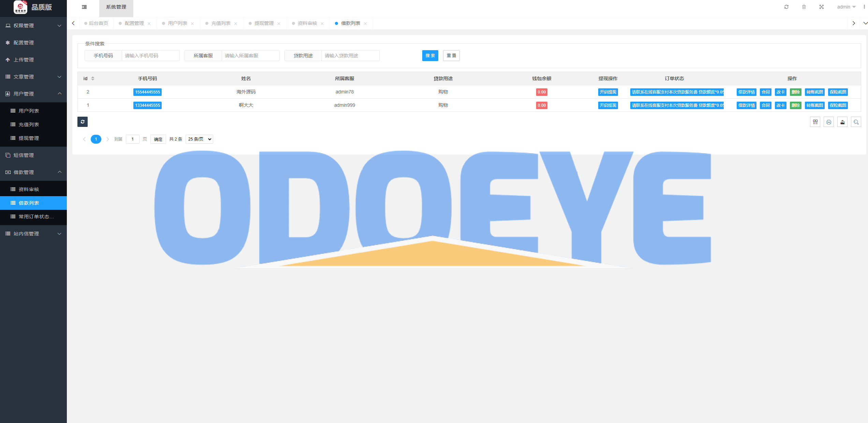Open the 系统管理 top menu
868x423 pixels.
pyautogui.click(x=116, y=7)
